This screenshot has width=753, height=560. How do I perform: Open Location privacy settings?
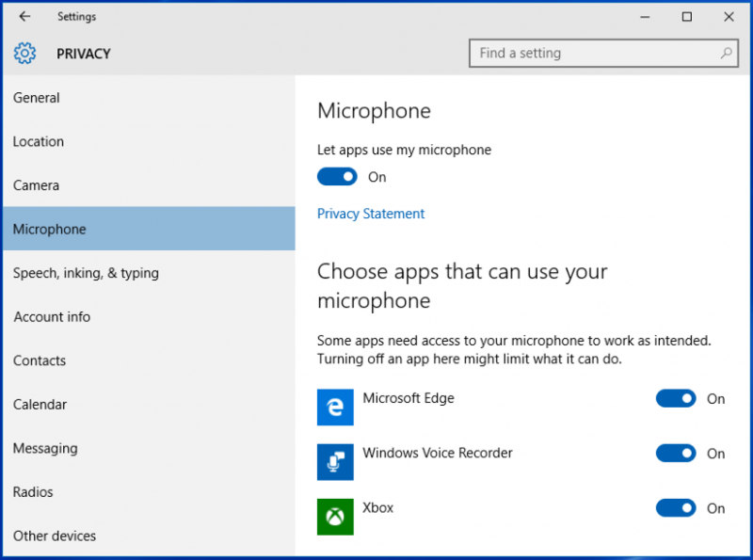[38, 141]
